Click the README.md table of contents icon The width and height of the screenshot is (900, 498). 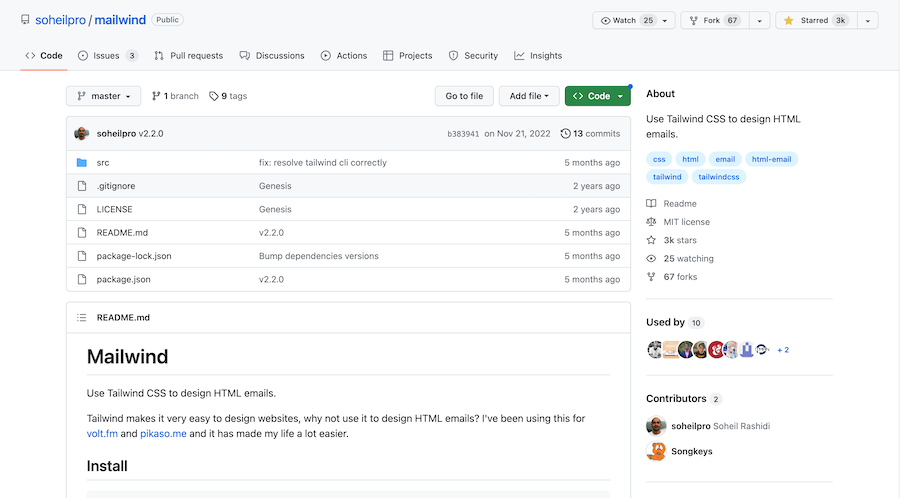83,318
